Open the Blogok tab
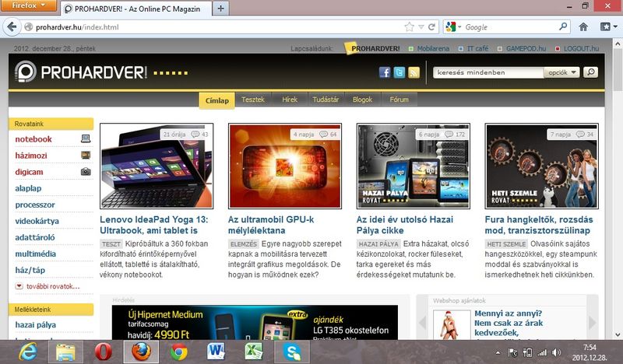This screenshot has height=364, width=623. 362,100
